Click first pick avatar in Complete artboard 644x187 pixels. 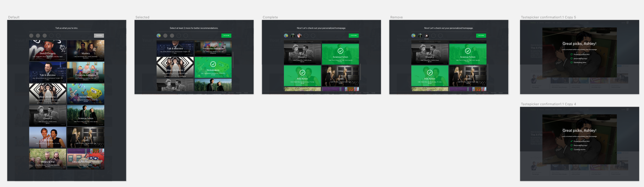point(286,36)
